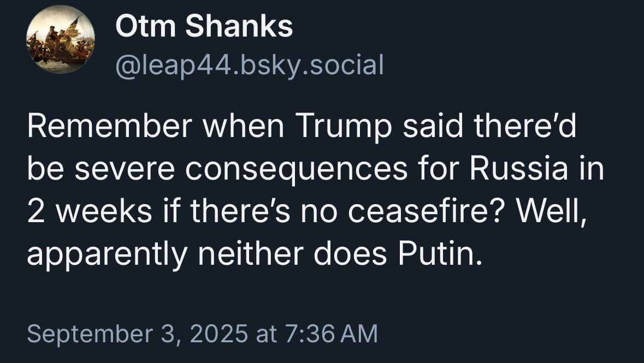Open Otm Shanks' profile avatar picture
This screenshot has width=644, height=363.
pyautogui.click(x=61, y=39)
